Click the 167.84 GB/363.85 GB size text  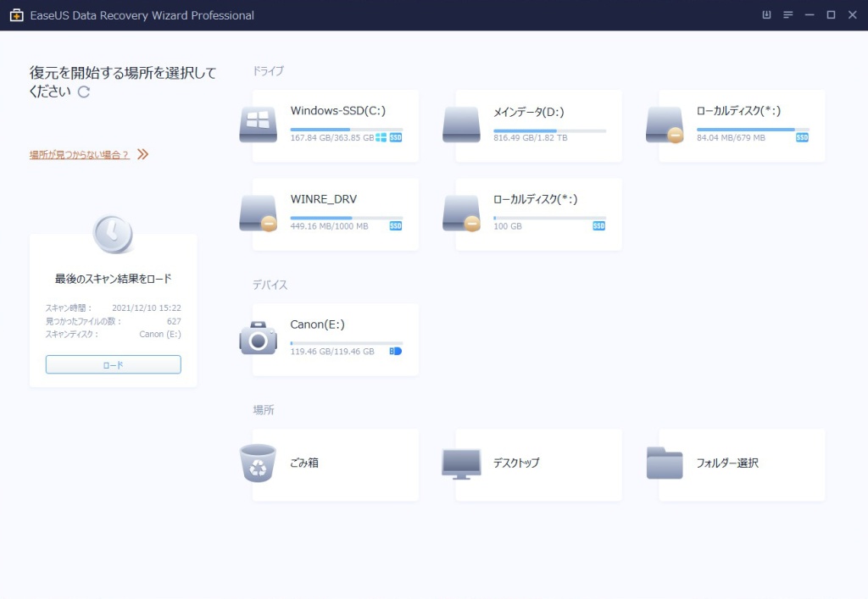(x=332, y=138)
